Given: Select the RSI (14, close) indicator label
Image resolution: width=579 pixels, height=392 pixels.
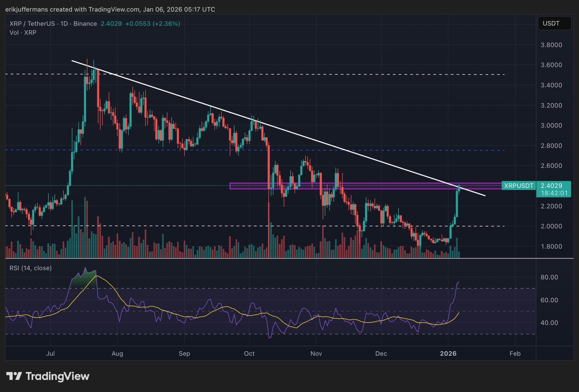Looking at the screenshot, I should 30,268.
